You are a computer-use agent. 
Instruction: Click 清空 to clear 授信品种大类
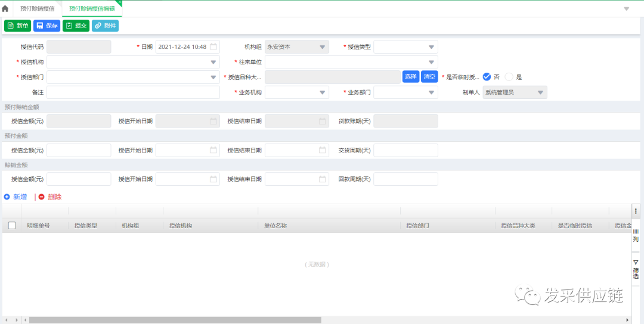tap(429, 77)
